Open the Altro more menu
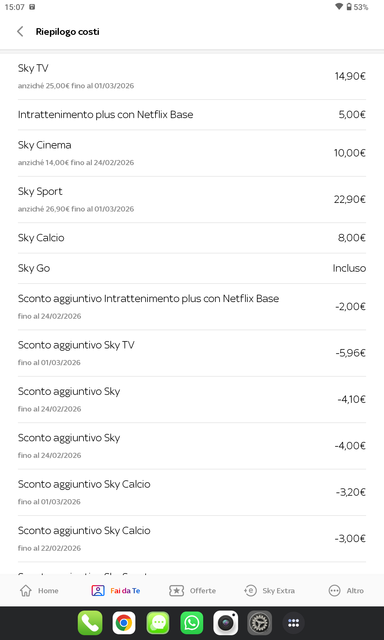Image resolution: width=384 pixels, height=640 pixels. click(346, 591)
